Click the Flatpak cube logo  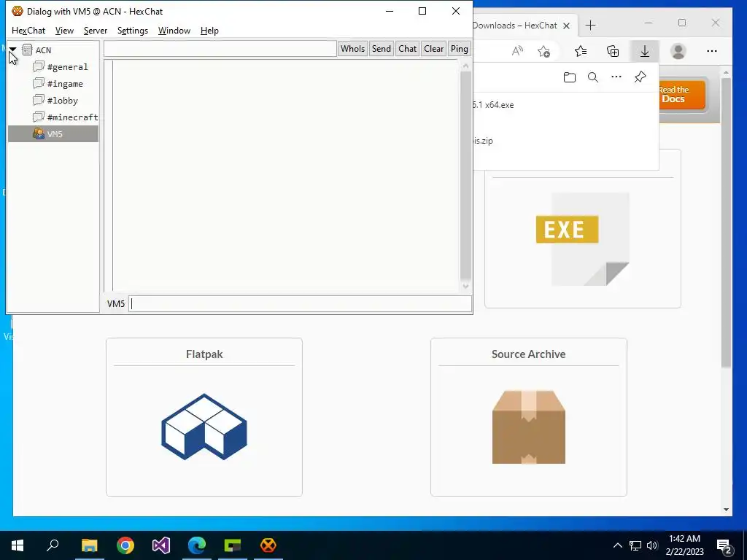coord(204,427)
